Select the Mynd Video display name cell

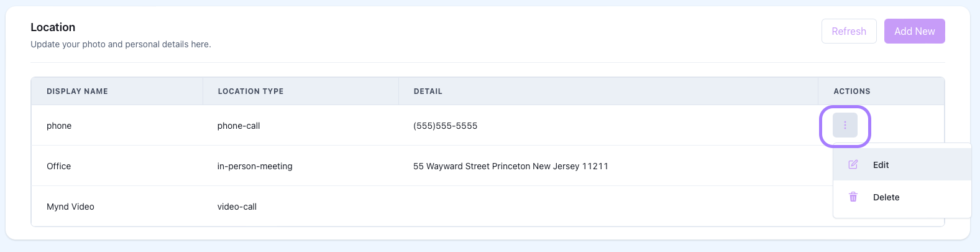(x=70, y=207)
